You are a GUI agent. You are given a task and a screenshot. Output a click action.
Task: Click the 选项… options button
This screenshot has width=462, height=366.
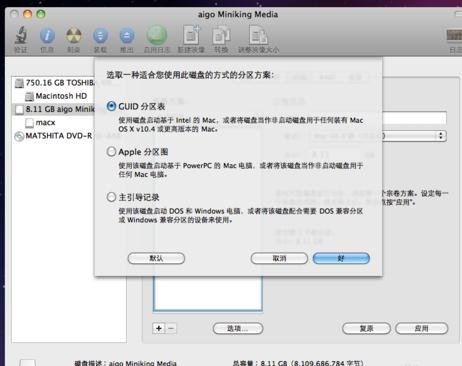point(238,328)
